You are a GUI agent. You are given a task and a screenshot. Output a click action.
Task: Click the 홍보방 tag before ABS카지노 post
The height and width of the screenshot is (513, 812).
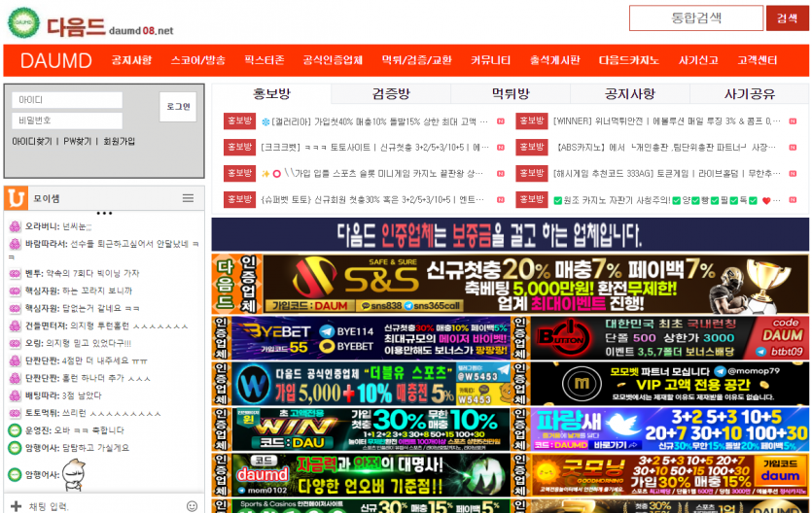point(532,147)
